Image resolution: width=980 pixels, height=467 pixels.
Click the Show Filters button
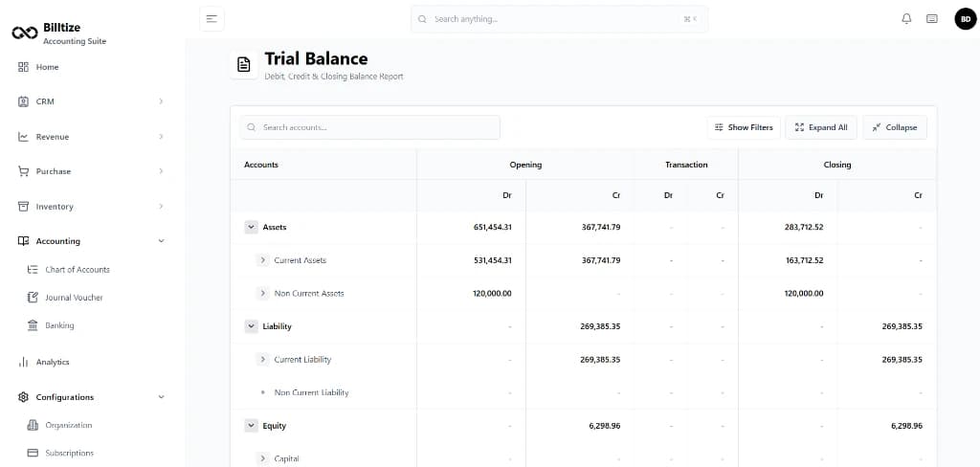(x=744, y=127)
